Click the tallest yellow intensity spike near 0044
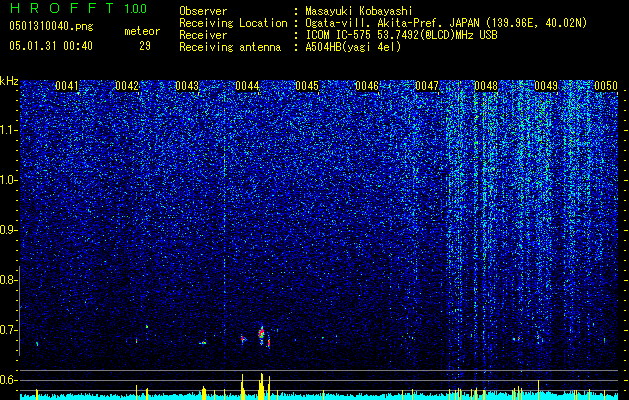Image resolution: width=629 pixels, height=400 pixels. pos(262,384)
